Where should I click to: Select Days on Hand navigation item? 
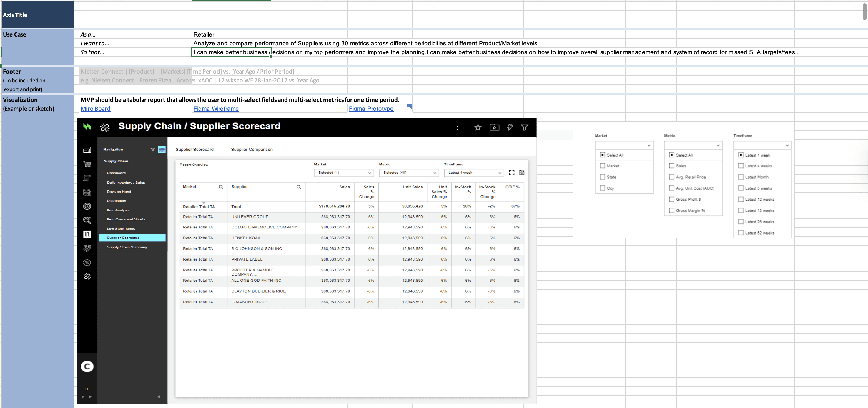point(119,192)
